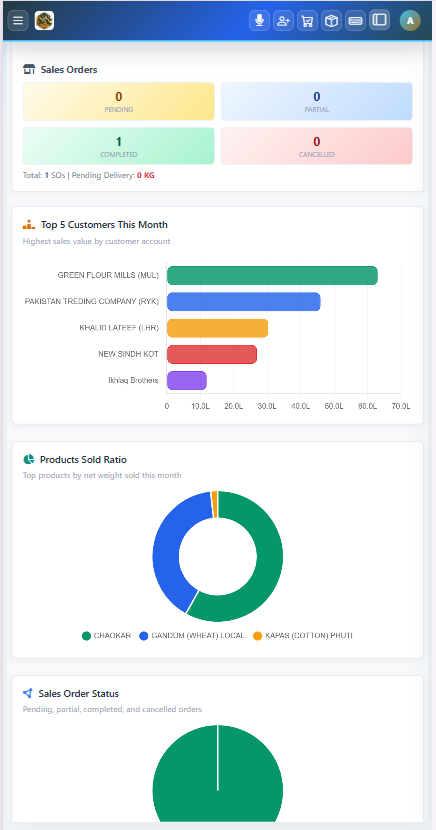Click the package box icon
Screen dimensions: 436x830
point(331,21)
